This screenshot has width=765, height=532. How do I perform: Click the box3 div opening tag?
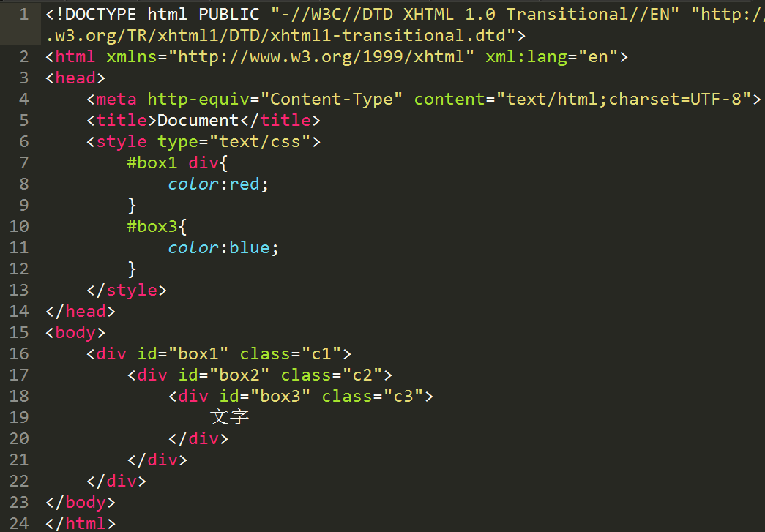[301, 396]
